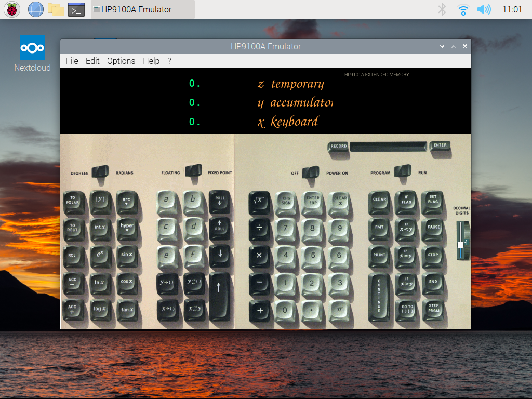Click the multiply key

[x=259, y=256]
